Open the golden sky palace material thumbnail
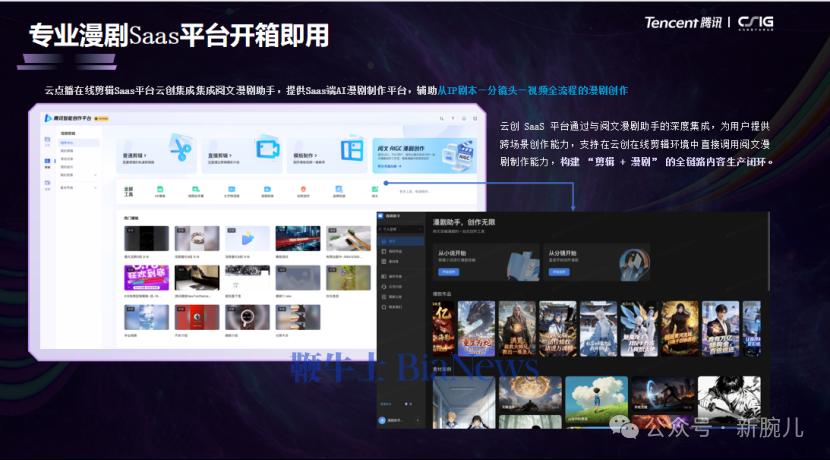Screen dimensions: 830x460 tap(530, 394)
